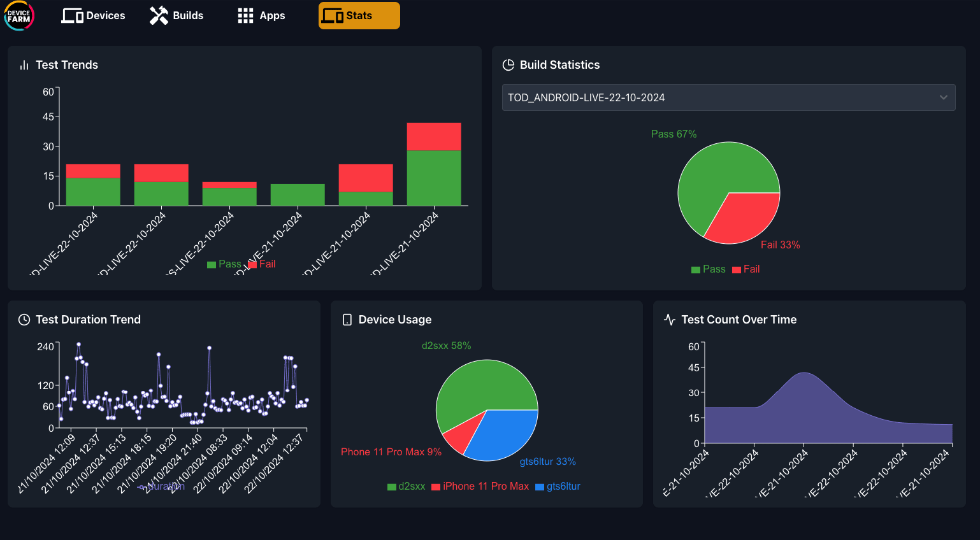Toggle iPhone 11 Pro Max legend
The image size is (980, 540).
pos(480,487)
